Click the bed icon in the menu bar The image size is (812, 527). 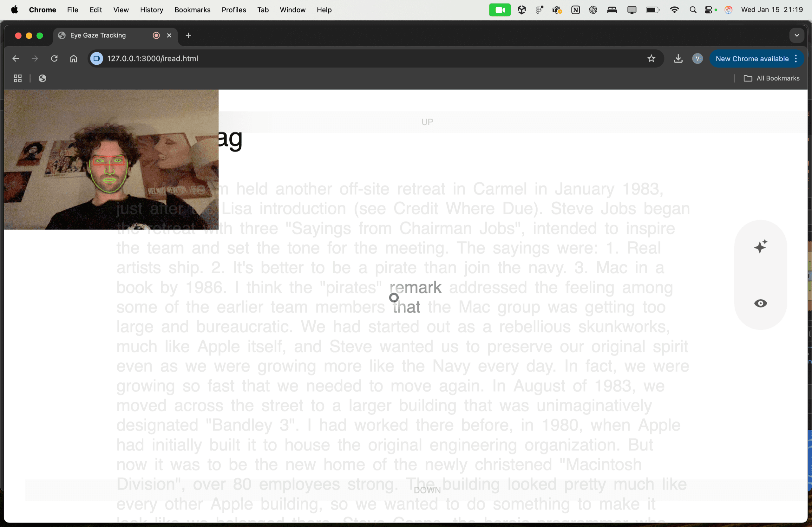click(x=612, y=10)
